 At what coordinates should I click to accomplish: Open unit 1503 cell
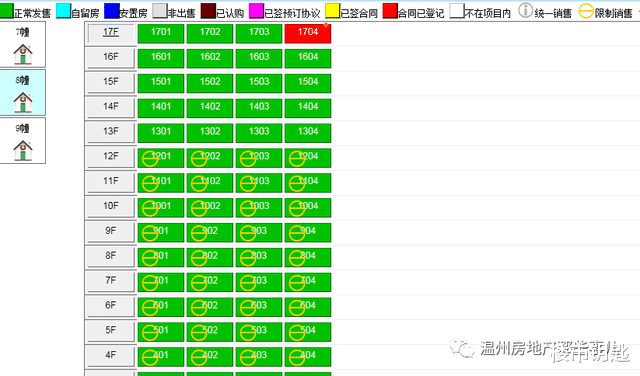click(259, 83)
